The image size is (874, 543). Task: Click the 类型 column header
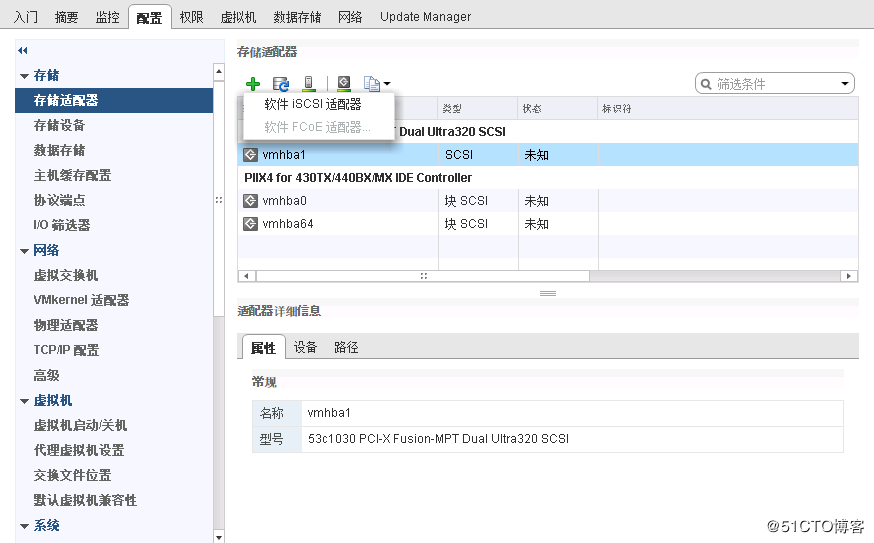point(478,109)
